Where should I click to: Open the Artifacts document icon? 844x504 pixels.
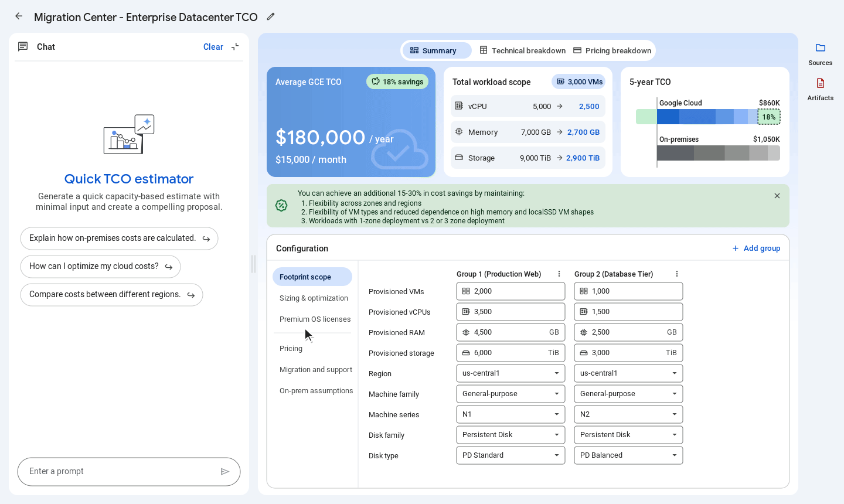coord(821,83)
